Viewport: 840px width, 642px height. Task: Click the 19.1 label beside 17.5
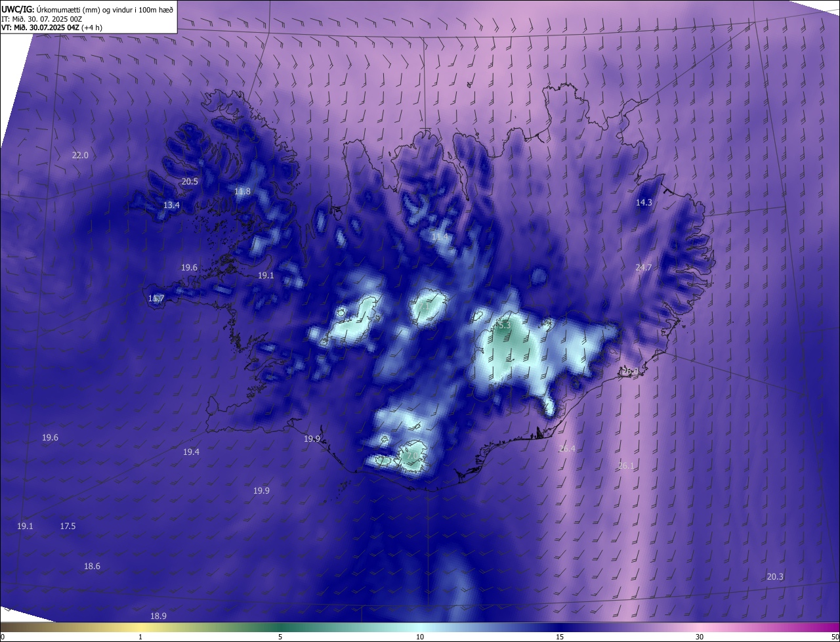click(25, 526)
